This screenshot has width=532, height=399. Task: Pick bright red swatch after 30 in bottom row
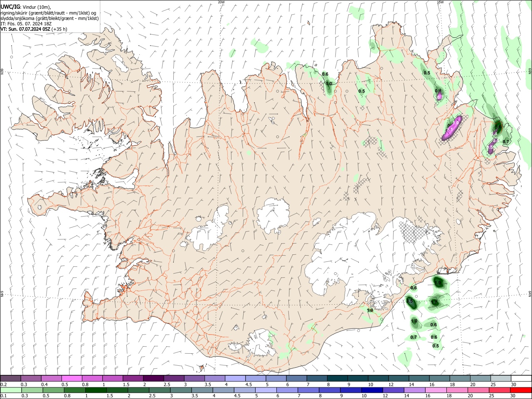pyautogui.click(x=521, y=390)
